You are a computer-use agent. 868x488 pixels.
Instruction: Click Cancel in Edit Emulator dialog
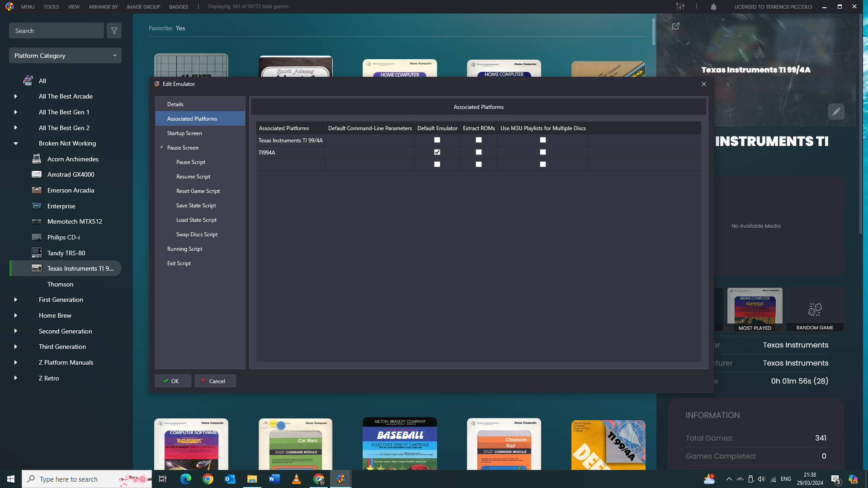tap(215, 381)
